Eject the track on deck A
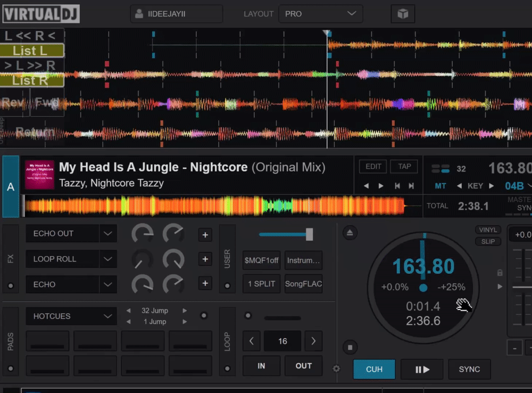This screenshot has height=393, width=532. coord(350,233)
